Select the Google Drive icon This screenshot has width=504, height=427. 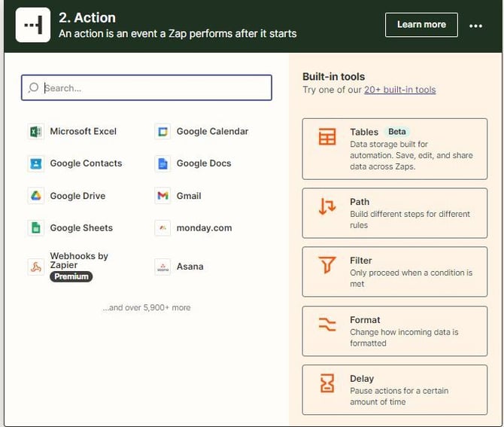(35, 196)
